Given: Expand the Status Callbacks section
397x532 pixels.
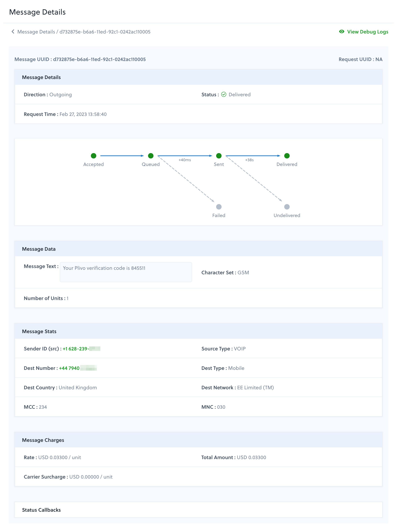Looking at the screenshot, I should click(x=41, y=510).
